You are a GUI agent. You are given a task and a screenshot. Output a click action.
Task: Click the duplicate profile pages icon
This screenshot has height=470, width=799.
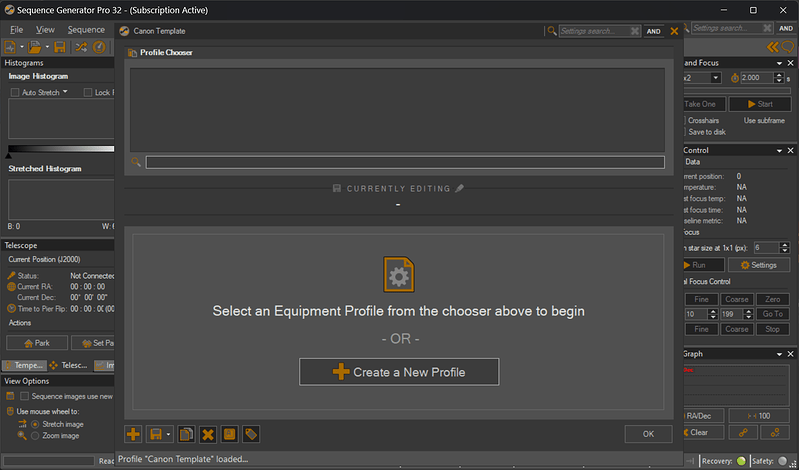[x=187, y=434]
